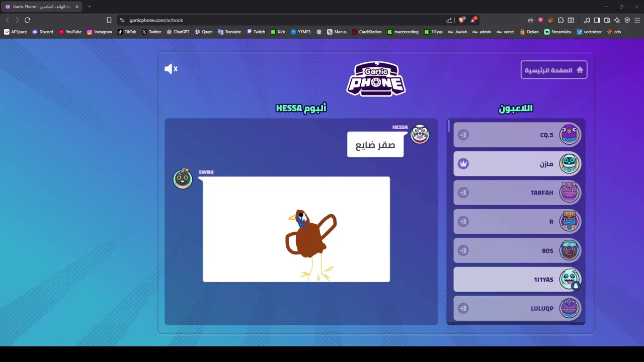Open CrackStation bookmark
Viewport: 644px width, 362px height.
tap(367, 32)
